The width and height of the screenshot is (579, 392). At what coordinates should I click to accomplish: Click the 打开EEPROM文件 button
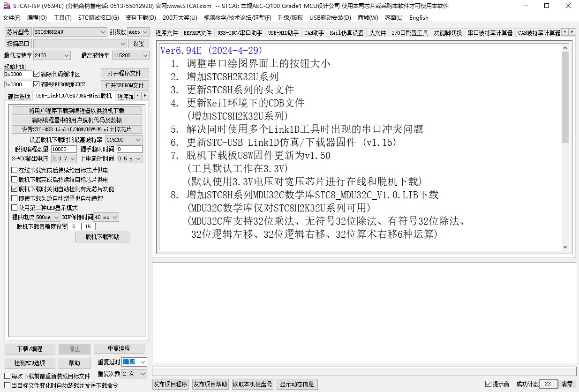(x=125, y=85)
